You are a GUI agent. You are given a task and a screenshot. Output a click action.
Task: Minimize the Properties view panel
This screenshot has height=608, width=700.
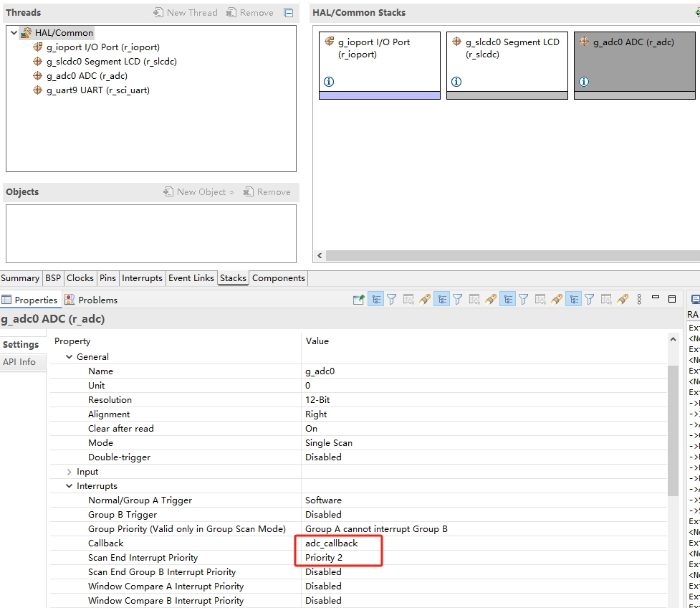click(x=656, y=298)
